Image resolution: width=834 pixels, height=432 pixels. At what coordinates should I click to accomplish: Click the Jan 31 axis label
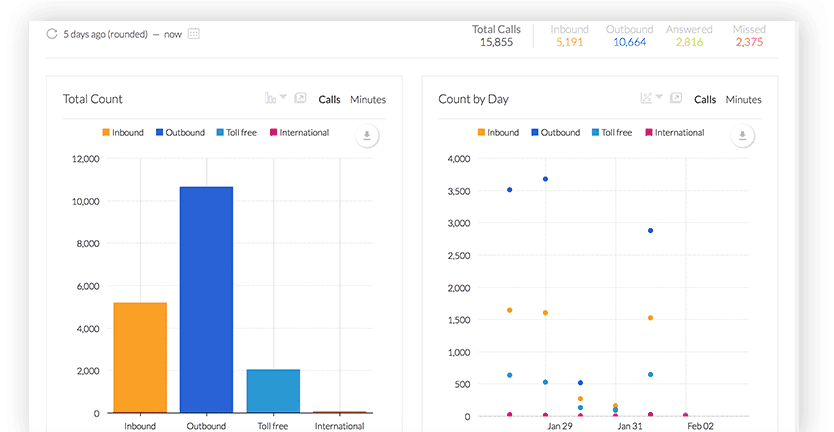pyautogui.click(x=630, y=426)
